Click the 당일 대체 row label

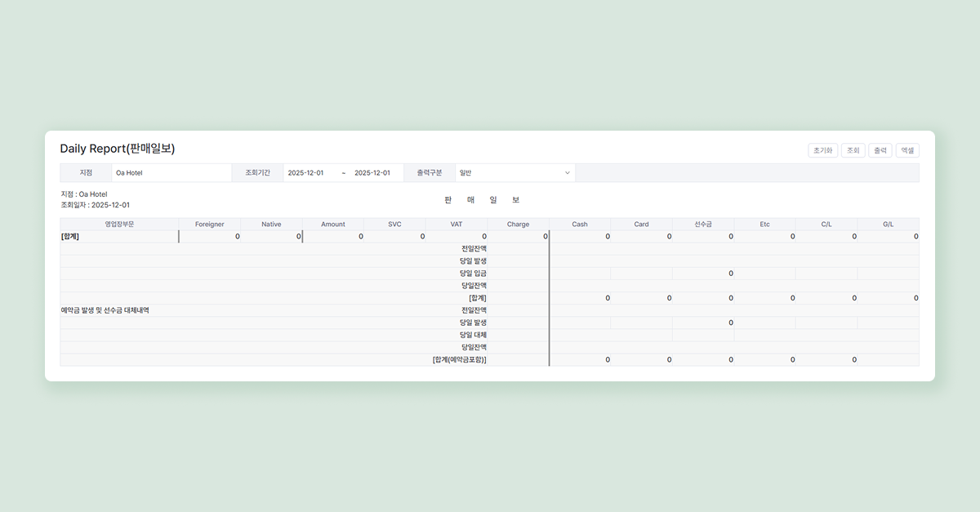474,335
